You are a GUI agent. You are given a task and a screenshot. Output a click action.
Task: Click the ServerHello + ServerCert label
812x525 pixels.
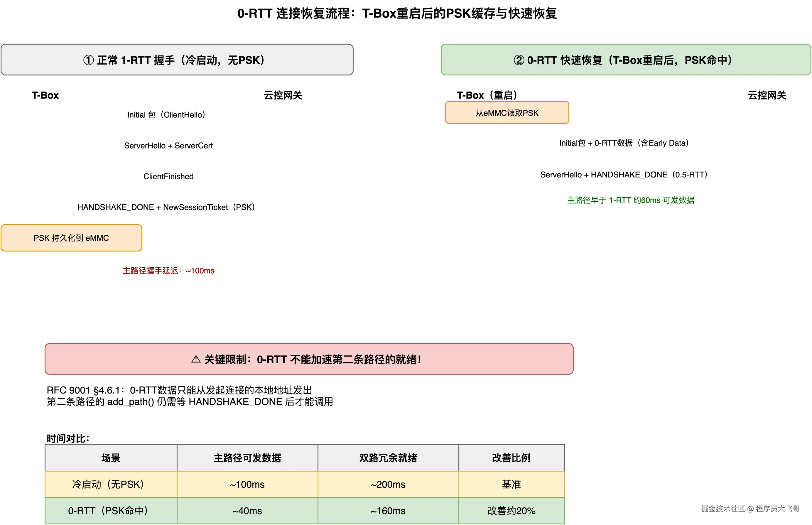click(x=168, y=146)
